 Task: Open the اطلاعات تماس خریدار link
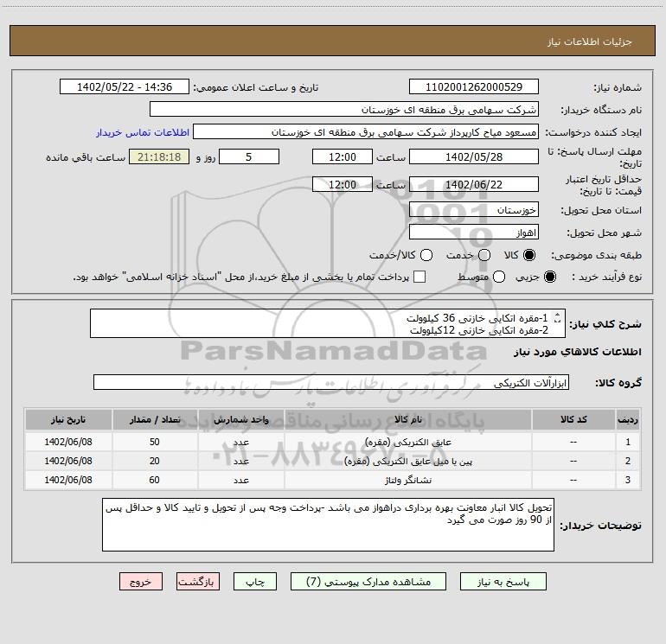(143, 132)
